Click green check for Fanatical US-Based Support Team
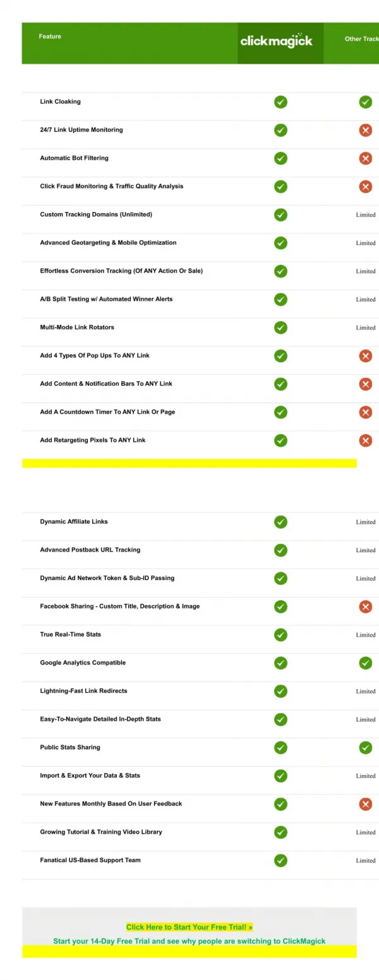 pyautogui.click(x=280, y=861)
